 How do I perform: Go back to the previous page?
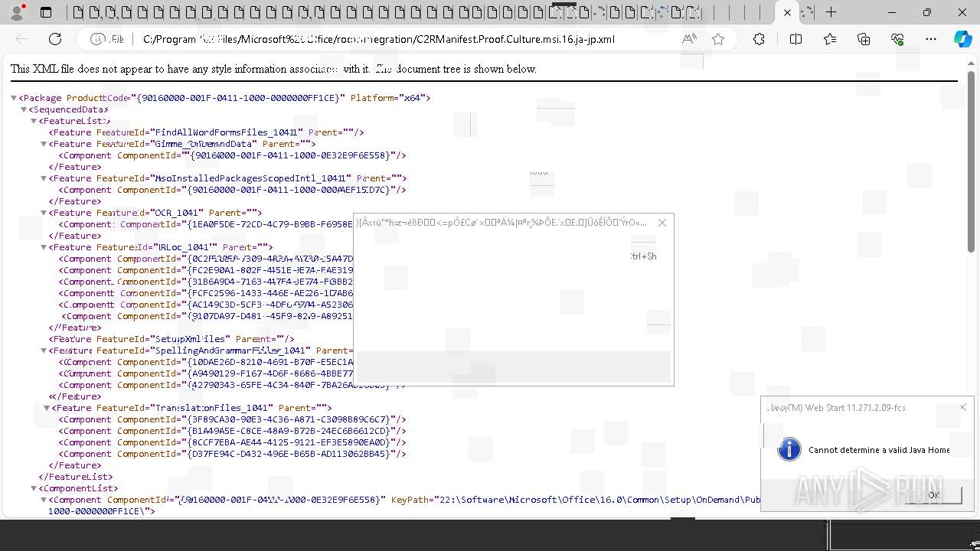[x=21, y=39]
